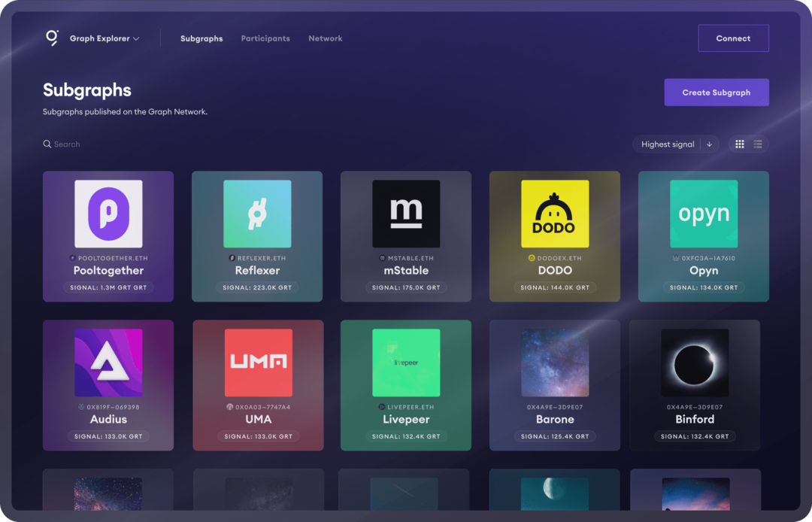This screenshot has height=522, width=812.
Task: Open the Binford eclipse thumbnail
Action: [695, 363]
